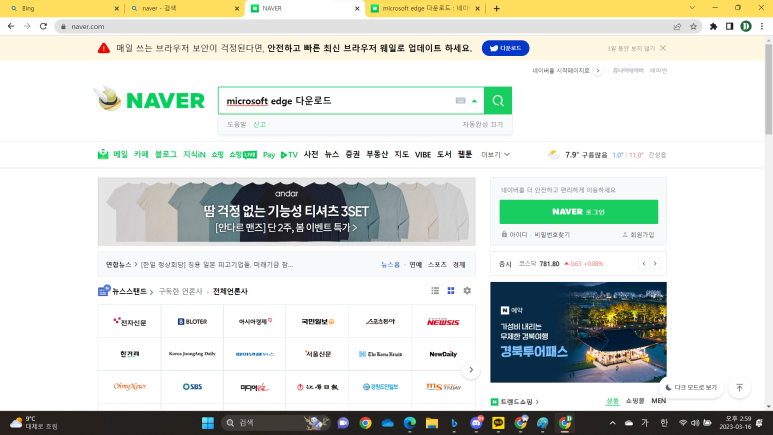This screenshot has width=773, height=435.
Task: Switch to the Bing browser tab
Action: (x=62, y=8)
